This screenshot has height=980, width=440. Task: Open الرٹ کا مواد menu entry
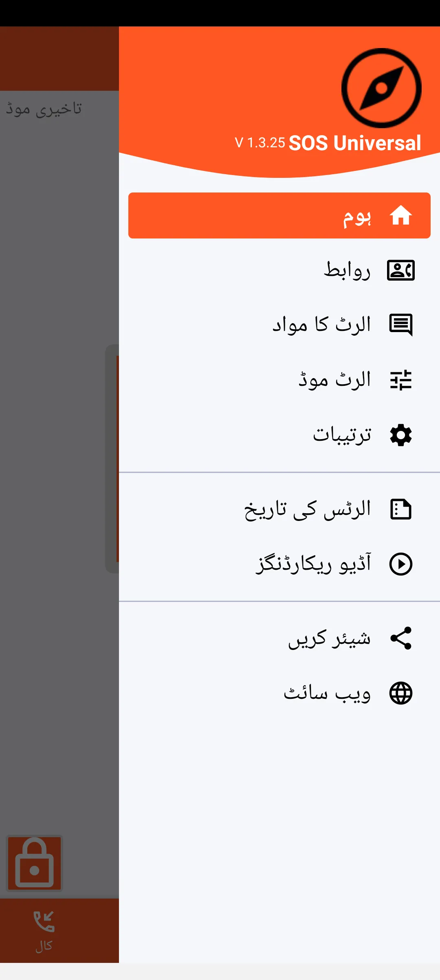(x=321, y=325)
